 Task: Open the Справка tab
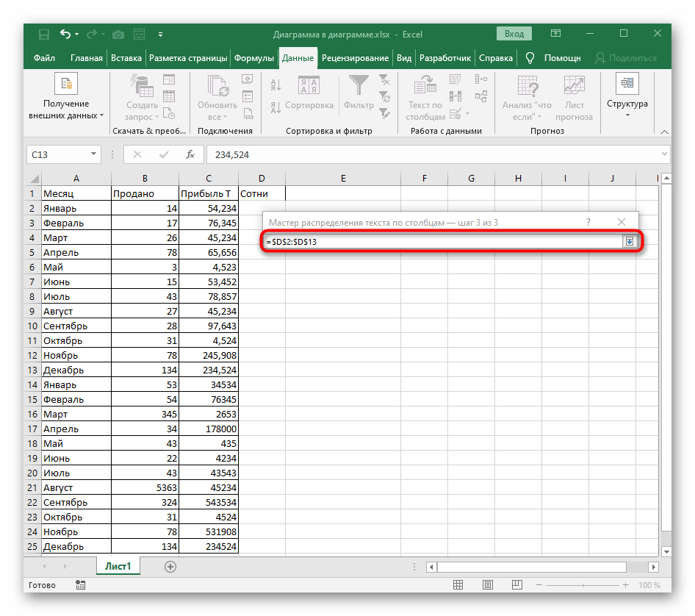click(496, 58)
